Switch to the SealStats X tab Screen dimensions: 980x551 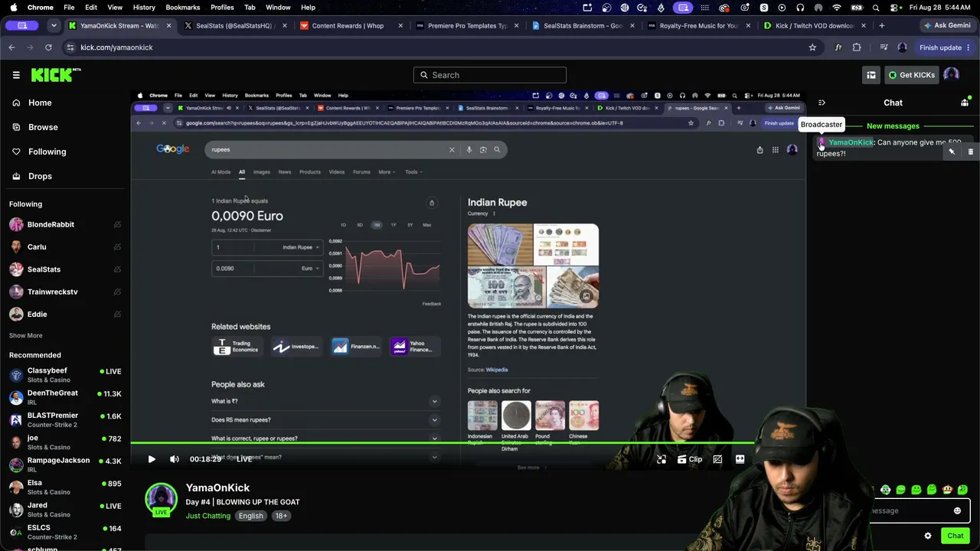234,25
